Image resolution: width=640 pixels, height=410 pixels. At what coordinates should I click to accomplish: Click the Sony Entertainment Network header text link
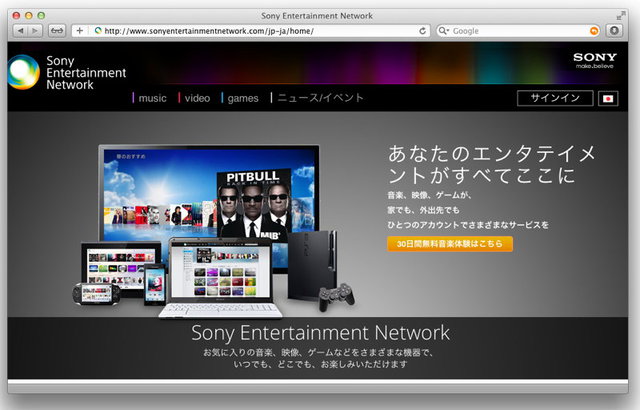86,73
